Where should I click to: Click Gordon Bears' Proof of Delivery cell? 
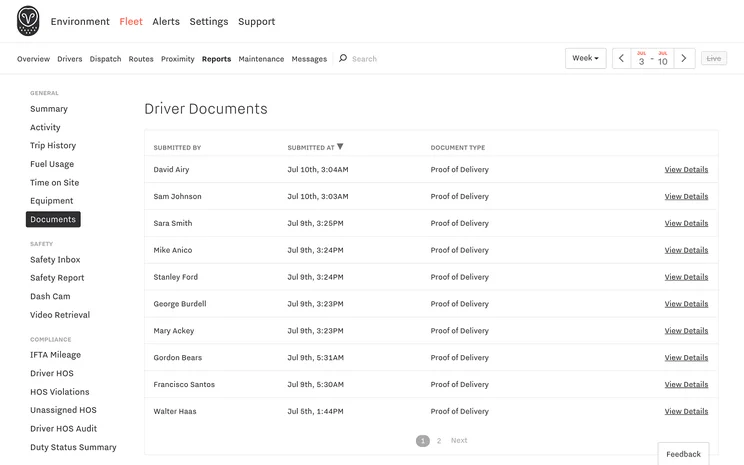pyautogui.click(x=459, y=357)
